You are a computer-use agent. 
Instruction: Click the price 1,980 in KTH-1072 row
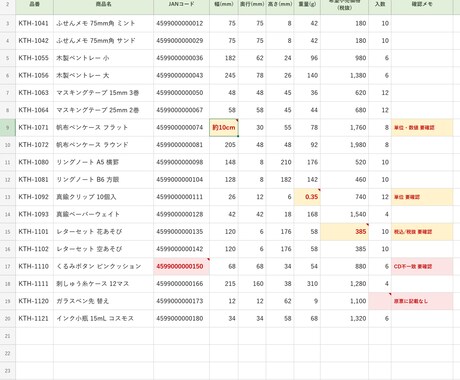tap(345, 145)
